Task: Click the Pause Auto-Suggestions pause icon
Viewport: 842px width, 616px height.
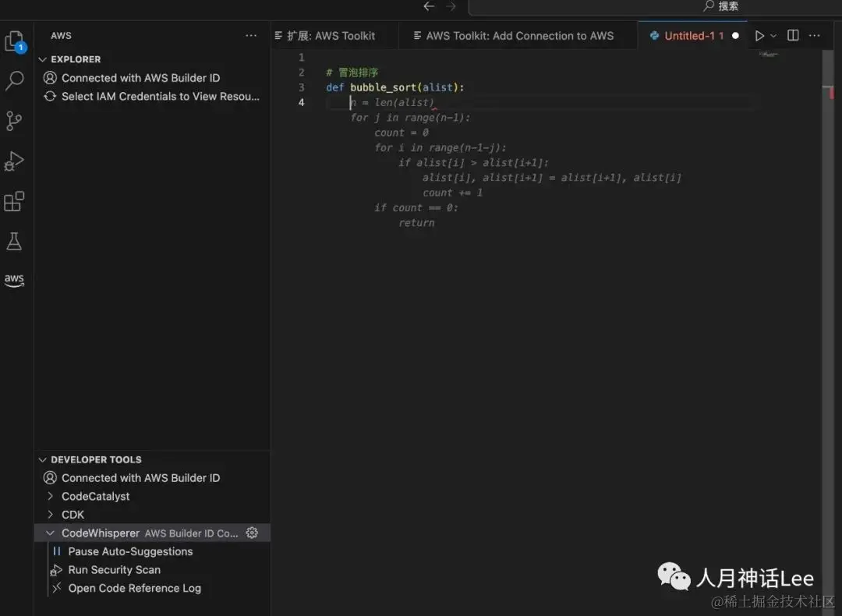Action: coord(57,551)
